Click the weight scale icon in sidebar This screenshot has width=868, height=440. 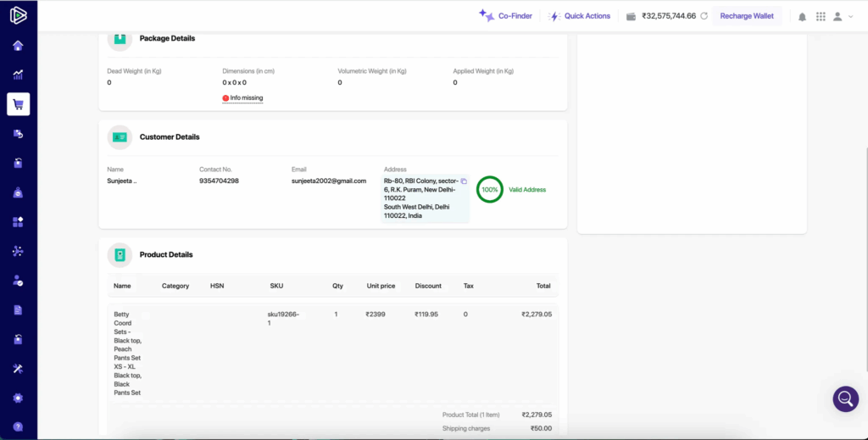(18, 192)
